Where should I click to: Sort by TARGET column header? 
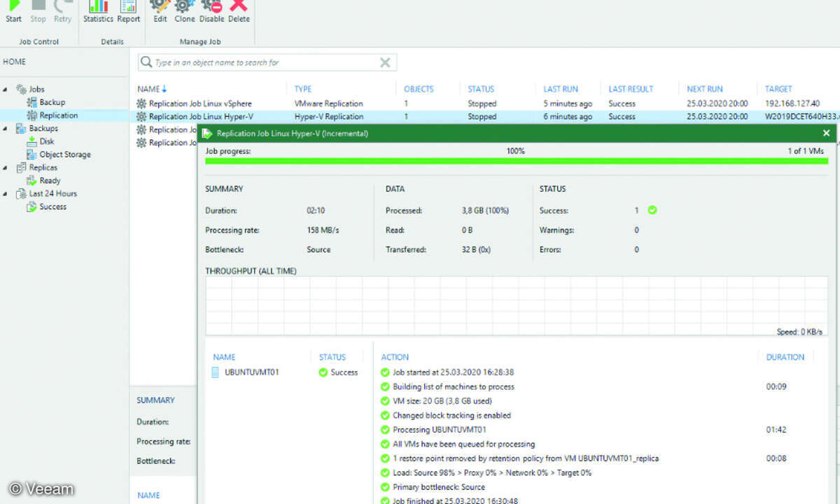pos(778,89)
